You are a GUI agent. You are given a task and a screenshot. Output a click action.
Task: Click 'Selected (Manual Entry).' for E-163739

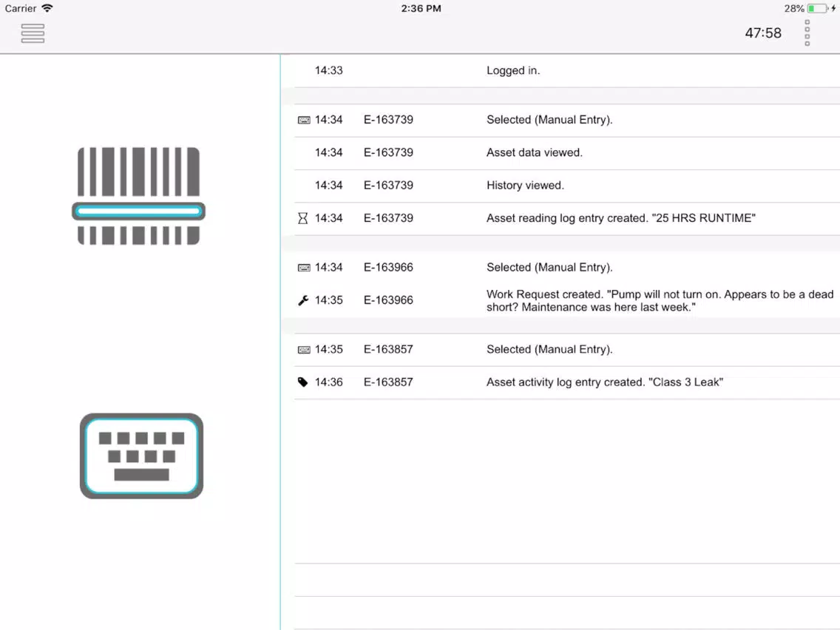(x=549, y=120)
